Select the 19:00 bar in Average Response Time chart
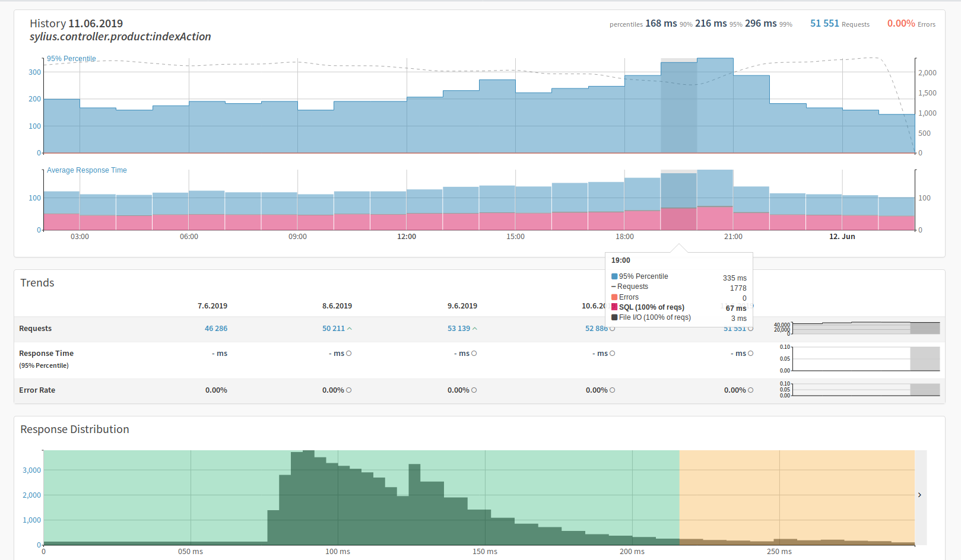Screen dimensions: 961x560 tap(679, 202)
